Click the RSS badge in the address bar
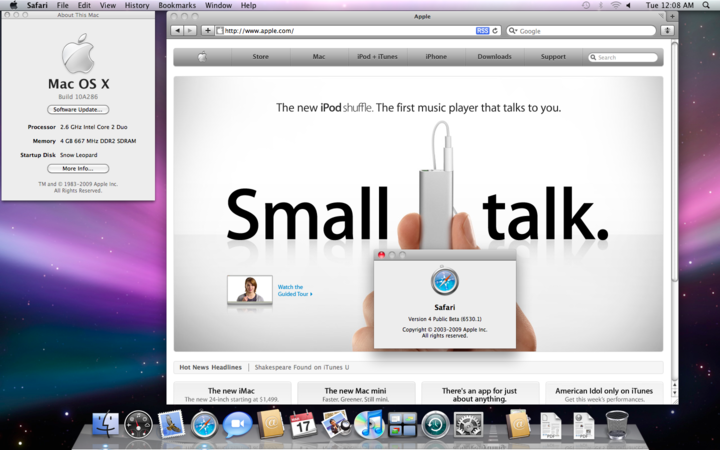This screenshot has height=450, width=720. pyautogui.click(x=483, y=31)
